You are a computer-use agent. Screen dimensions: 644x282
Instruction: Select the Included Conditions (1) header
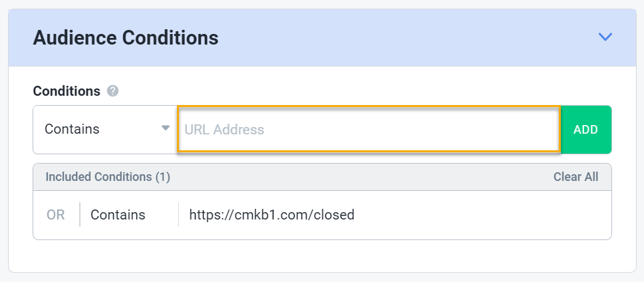click(108, 177)
